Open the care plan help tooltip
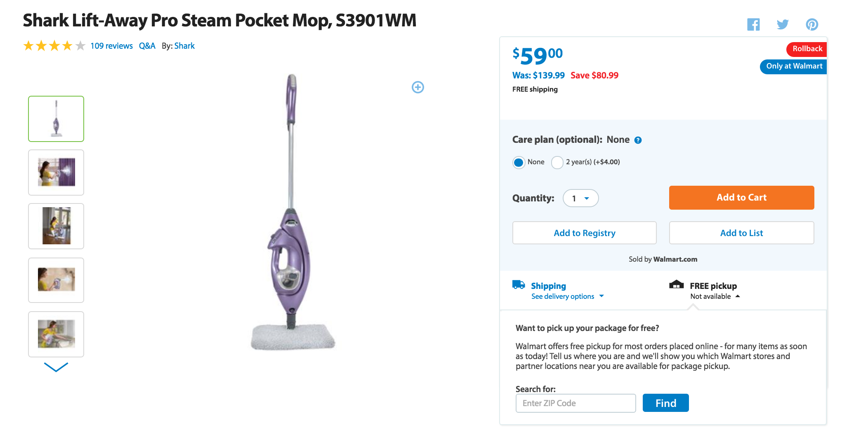This screenshot has width=868, height=435. tap(638, 140)
